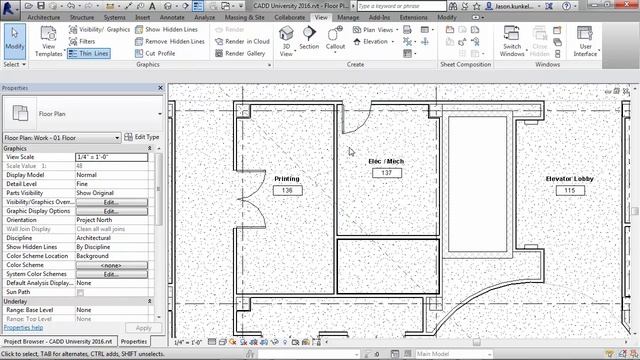Screen dimensions: 640x360
Task: Open the Floor Plan: Work - 01 Floor dropdown
Action: (x=62, y=138)
